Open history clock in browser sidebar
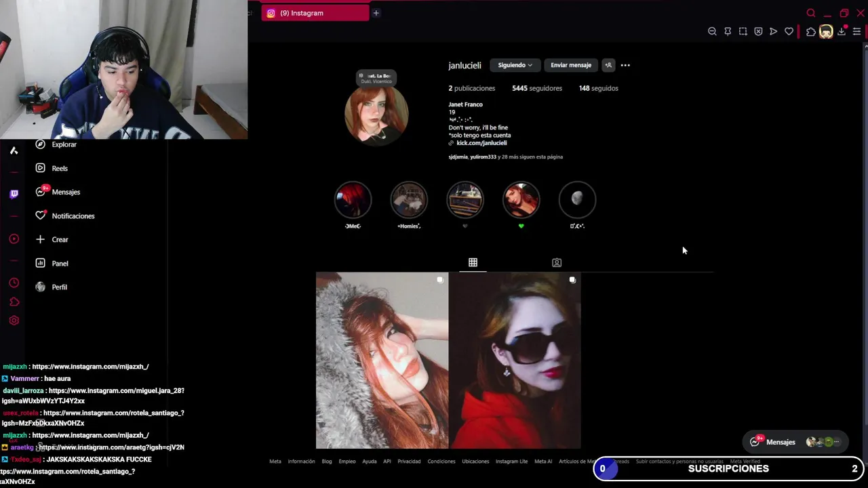The image size is (868, 488). (x=14, y=283)
